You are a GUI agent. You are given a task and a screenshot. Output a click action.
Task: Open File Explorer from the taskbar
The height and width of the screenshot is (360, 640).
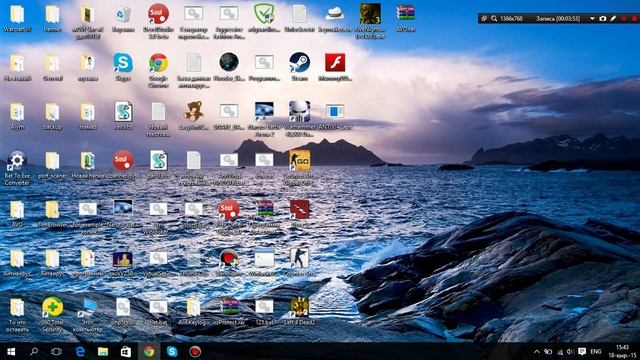pyautogui.click(x=103, y=351)
